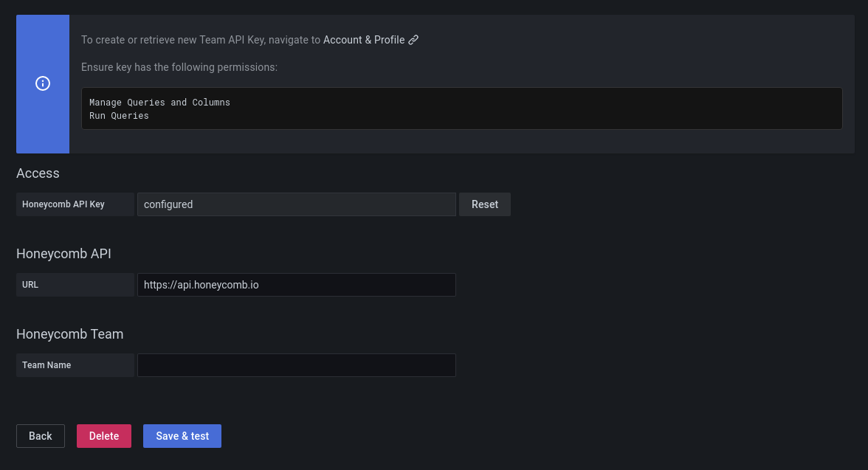This screenshot has width=868, height=470.
Task: Click the Delete button
Action: (103, 435)
